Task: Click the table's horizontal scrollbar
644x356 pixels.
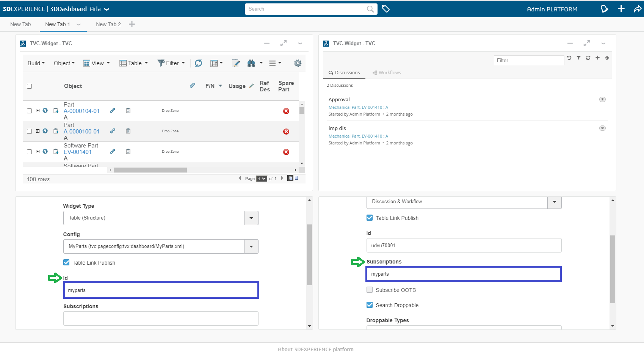Action: pos(150,170)
